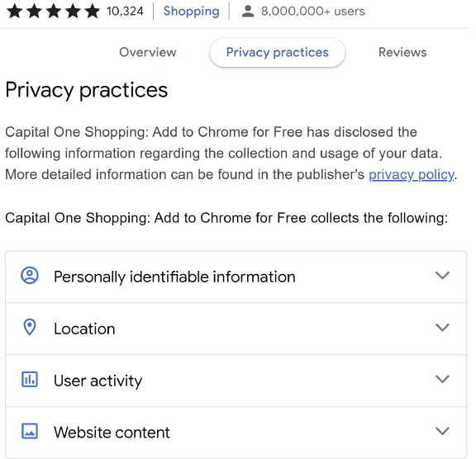
Task: Expand the Website content chevron
Action: click(442, 431)
